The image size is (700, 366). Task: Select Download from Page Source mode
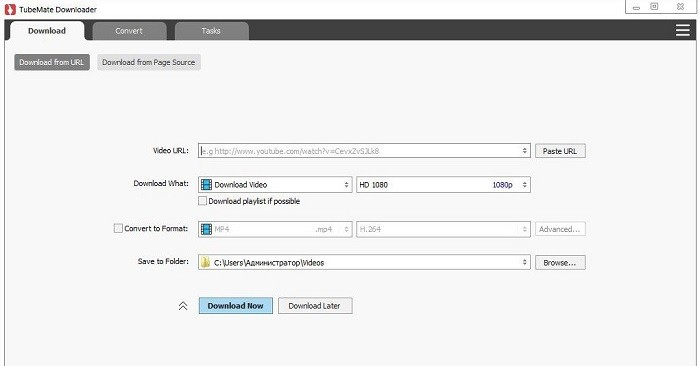149,62
